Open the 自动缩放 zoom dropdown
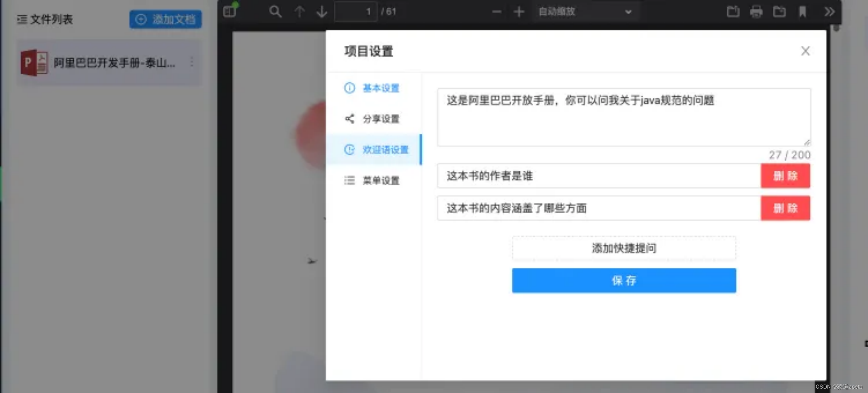Viewport: 868px width, 393px height. tap(585, 12)
